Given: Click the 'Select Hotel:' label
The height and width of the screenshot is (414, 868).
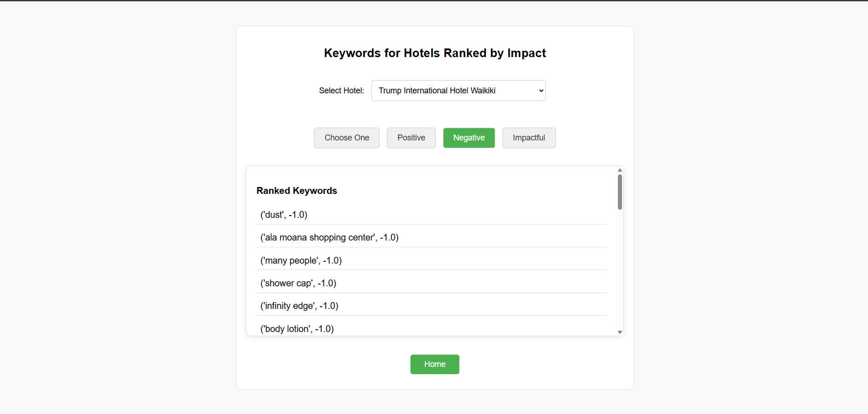Looking at the screenshot, I should point(341,91).
